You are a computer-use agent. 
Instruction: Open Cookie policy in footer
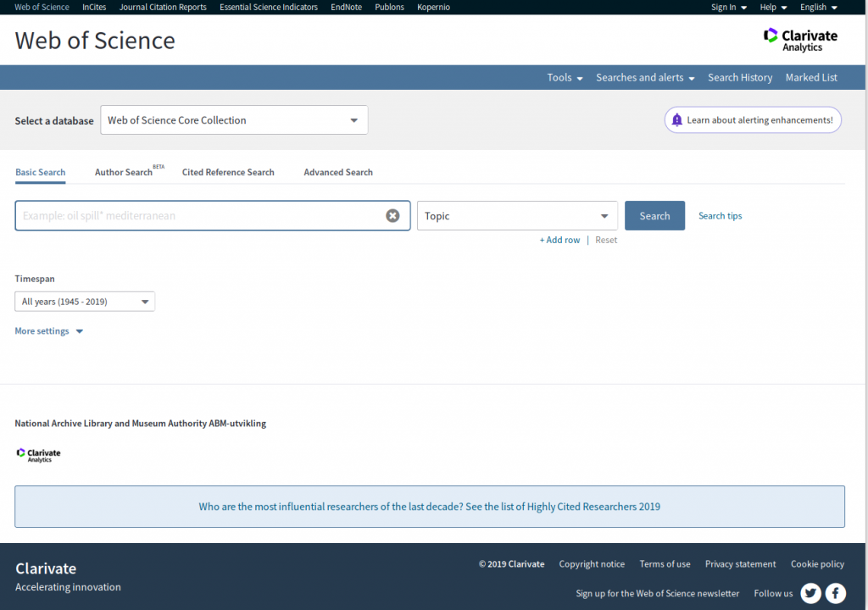point(817,564)
